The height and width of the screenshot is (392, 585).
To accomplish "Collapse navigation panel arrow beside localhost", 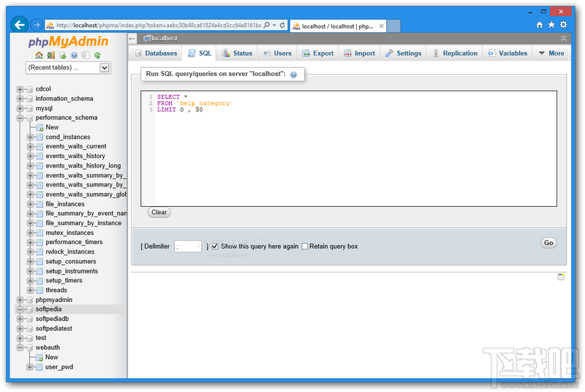I will (x=132, y=38).
